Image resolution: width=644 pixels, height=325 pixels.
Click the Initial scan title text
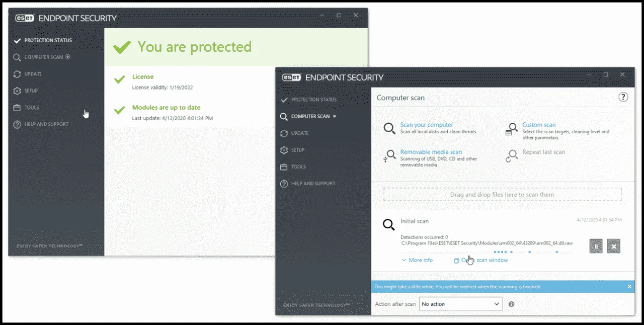(x=415, y=221)
